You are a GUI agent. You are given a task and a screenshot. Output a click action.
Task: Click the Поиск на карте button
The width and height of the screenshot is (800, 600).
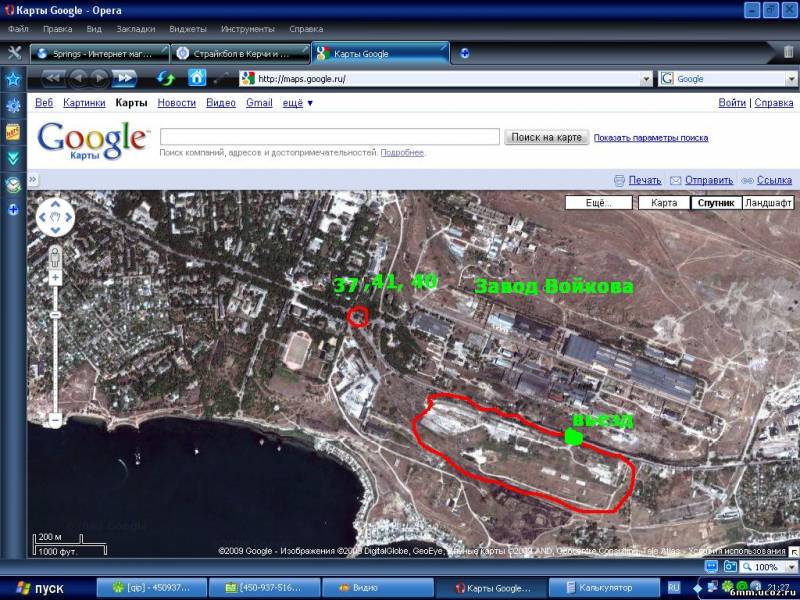tap(546, 137)
